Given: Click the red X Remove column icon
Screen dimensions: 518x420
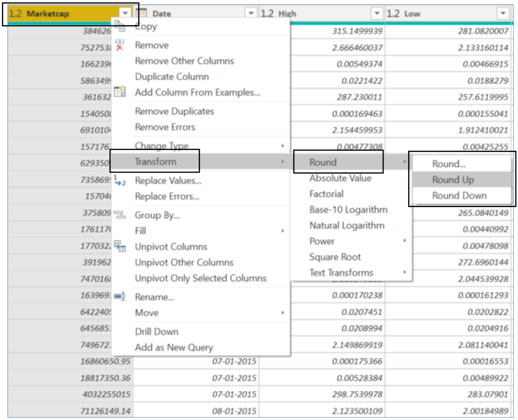Looking at the screenshot, I should click(x=119, y=45).
